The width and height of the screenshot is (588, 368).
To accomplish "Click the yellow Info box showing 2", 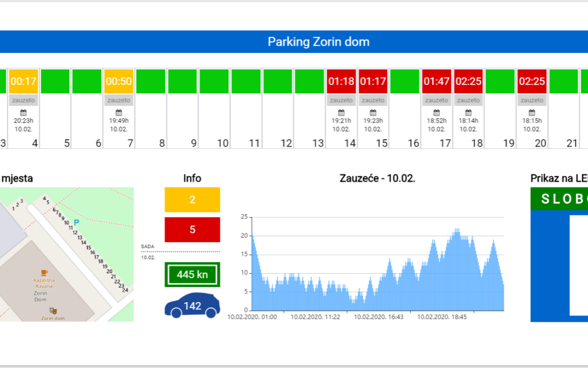I will coord(192,200).
